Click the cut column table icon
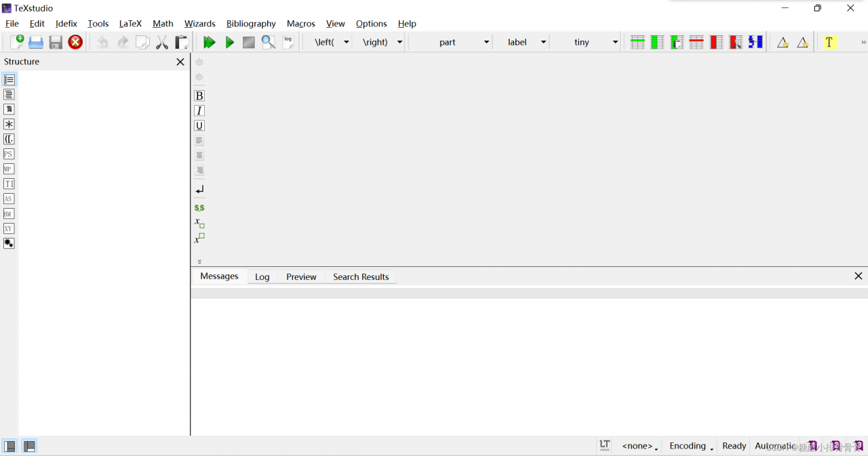This screenshot has height=456, width=868. (736, 42)
